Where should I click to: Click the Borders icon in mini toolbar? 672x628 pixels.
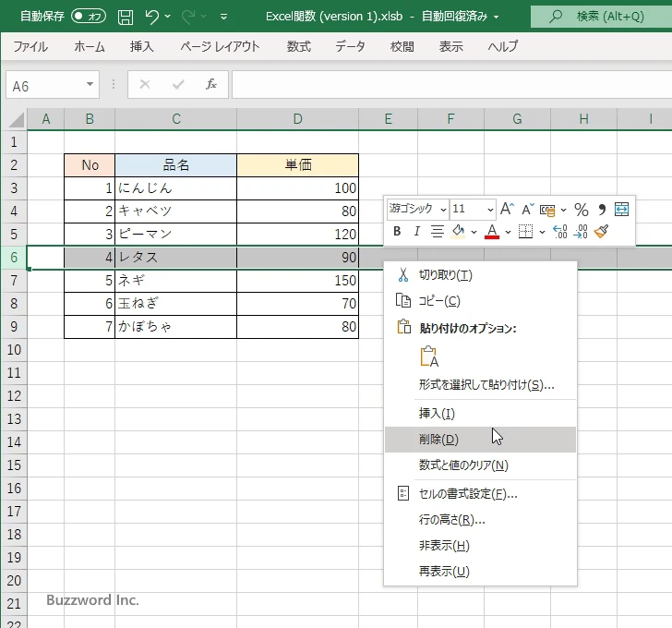525,232
